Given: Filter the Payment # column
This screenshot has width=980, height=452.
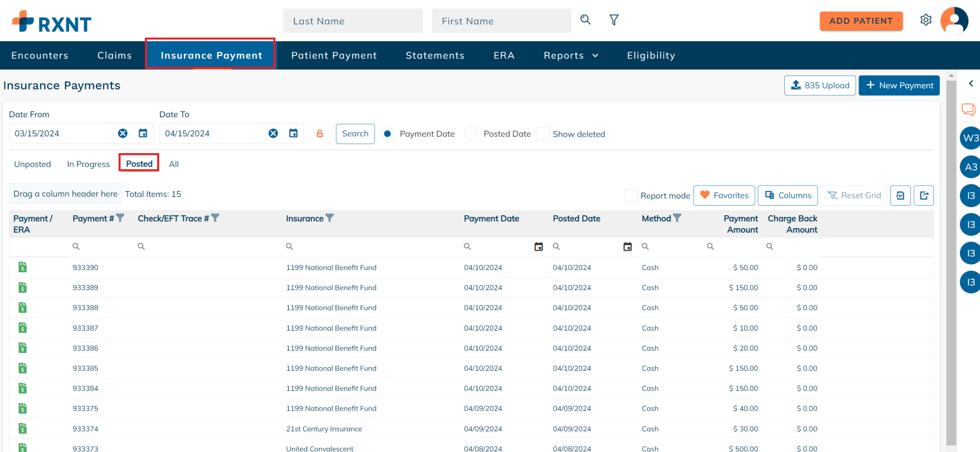Looking at the screenshot, I should (x=120, y=218).
